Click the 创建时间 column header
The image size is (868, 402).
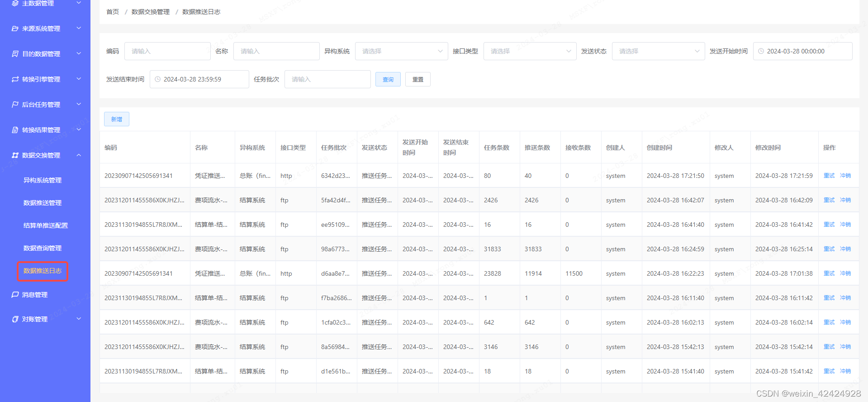(659, 148)
